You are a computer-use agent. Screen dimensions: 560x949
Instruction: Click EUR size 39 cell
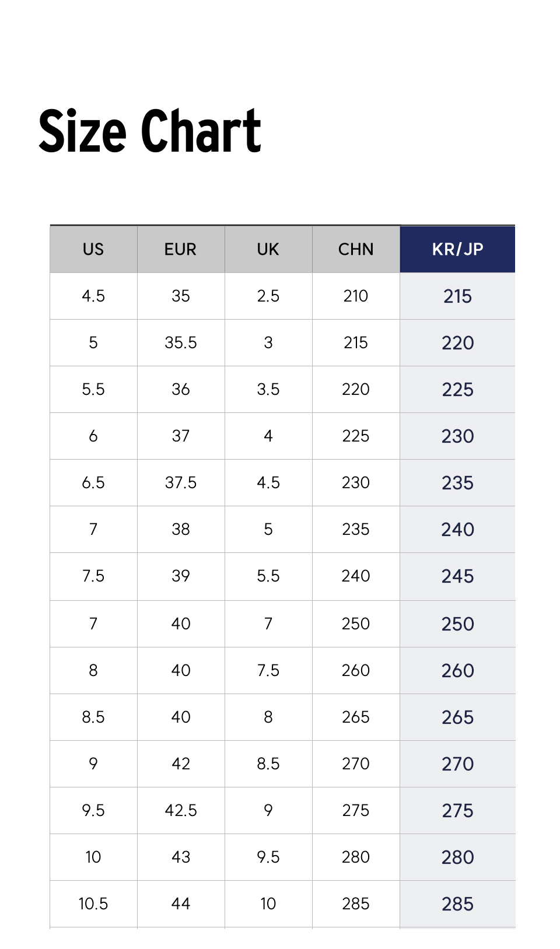click(x=181, y=576)
